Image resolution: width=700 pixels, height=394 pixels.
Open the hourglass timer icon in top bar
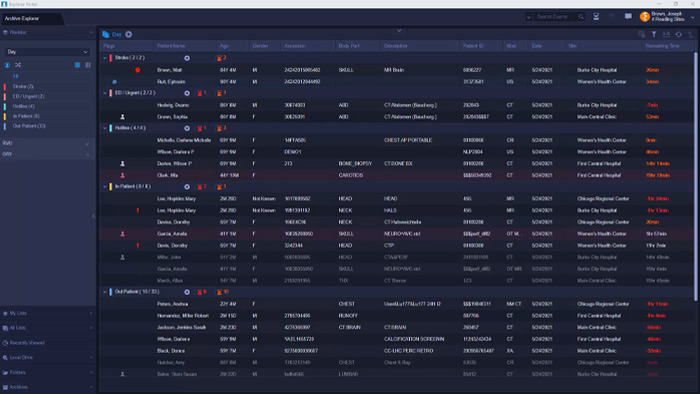tap(596, 17)
